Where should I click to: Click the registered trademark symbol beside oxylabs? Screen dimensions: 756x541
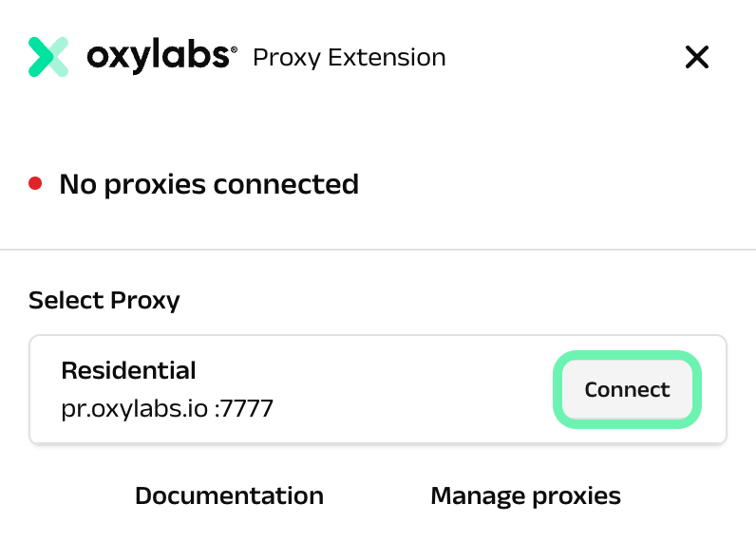[x=235, y=48]
